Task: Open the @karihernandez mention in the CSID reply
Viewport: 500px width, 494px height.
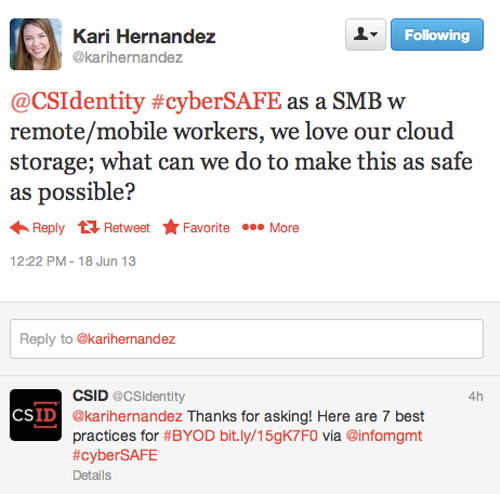Action: [127, 416]
